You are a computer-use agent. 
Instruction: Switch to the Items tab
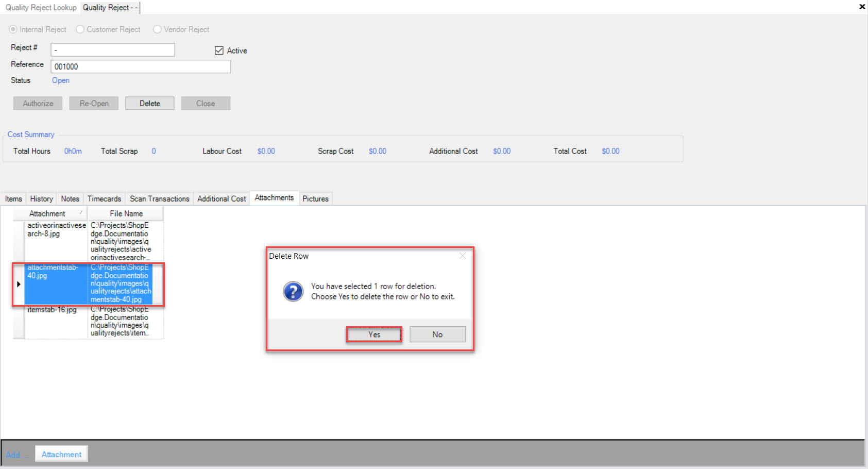point(13,199)
